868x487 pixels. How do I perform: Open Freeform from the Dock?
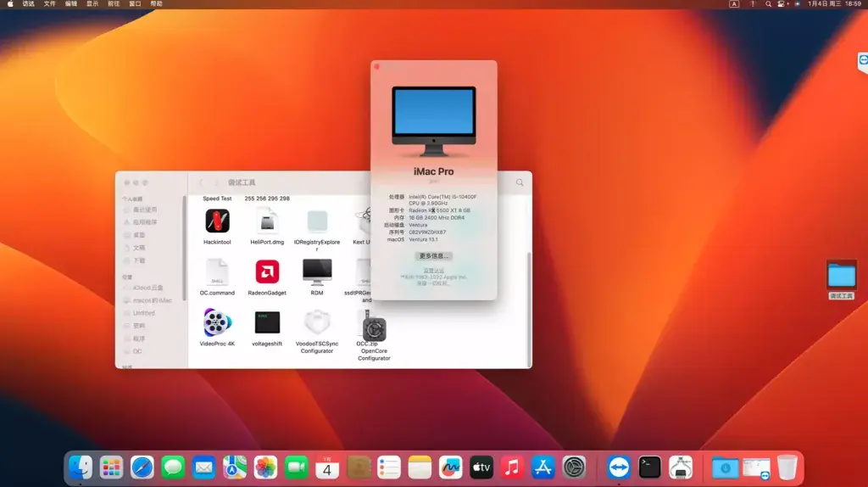point(451,467)
